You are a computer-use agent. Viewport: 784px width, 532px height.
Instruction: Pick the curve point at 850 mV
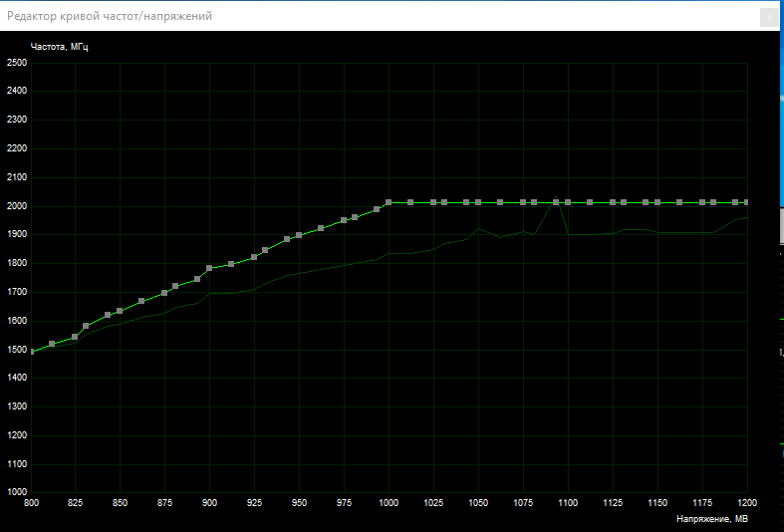(120, 311)
